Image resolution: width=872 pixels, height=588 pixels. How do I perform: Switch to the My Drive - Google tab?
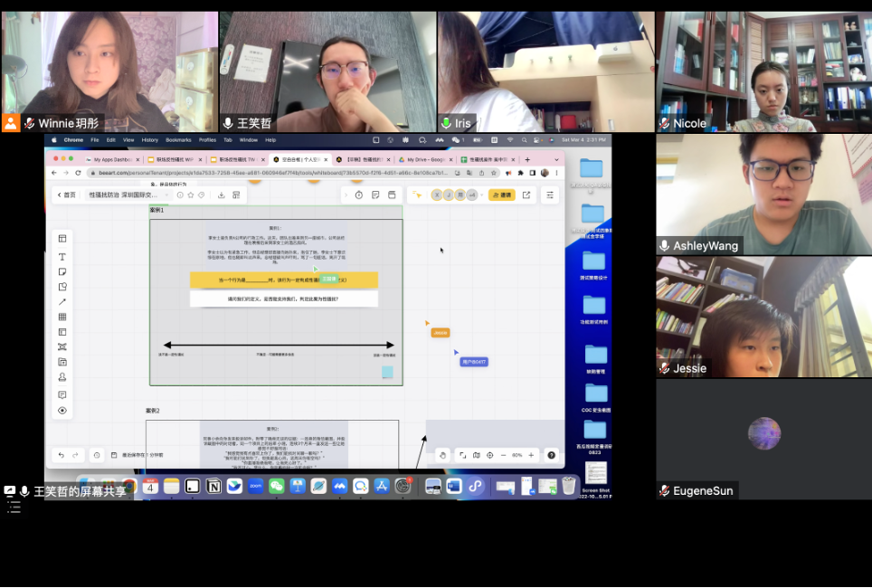[x=424, y=159]
